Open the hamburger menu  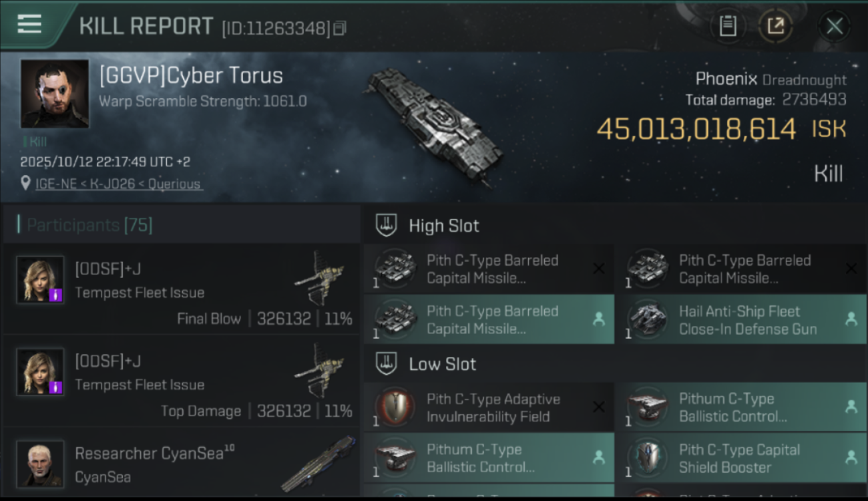click(29, 24)
